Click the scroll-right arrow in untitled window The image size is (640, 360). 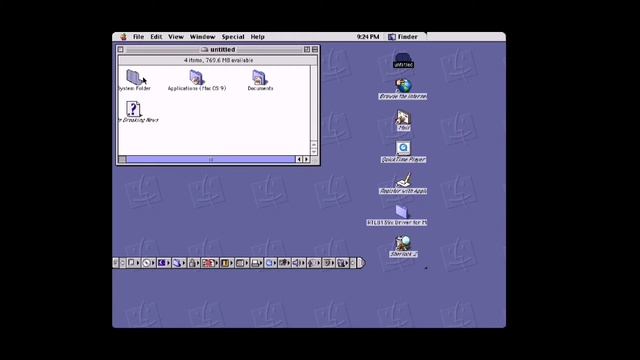pyautogui.click(x=307, y=160)
